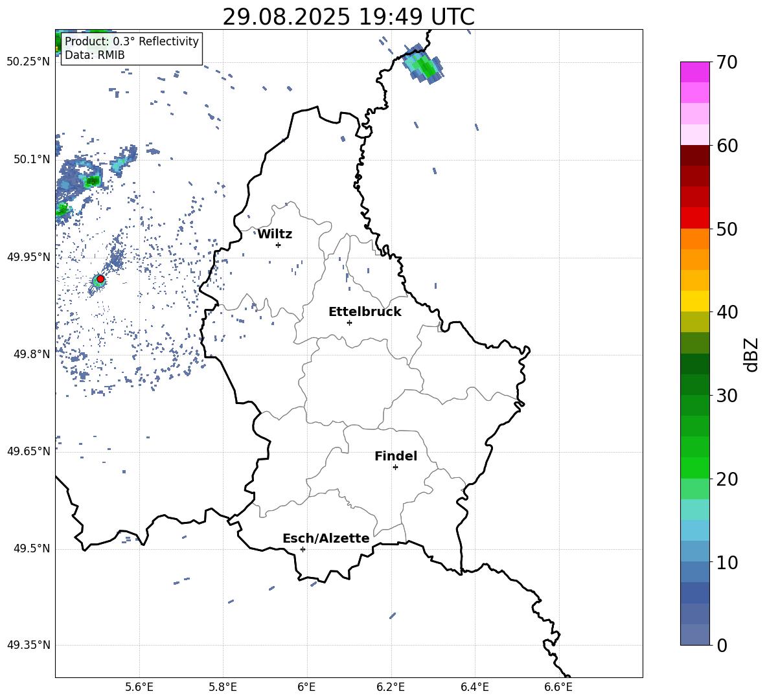Select the Findel city label

click(396, 456)
